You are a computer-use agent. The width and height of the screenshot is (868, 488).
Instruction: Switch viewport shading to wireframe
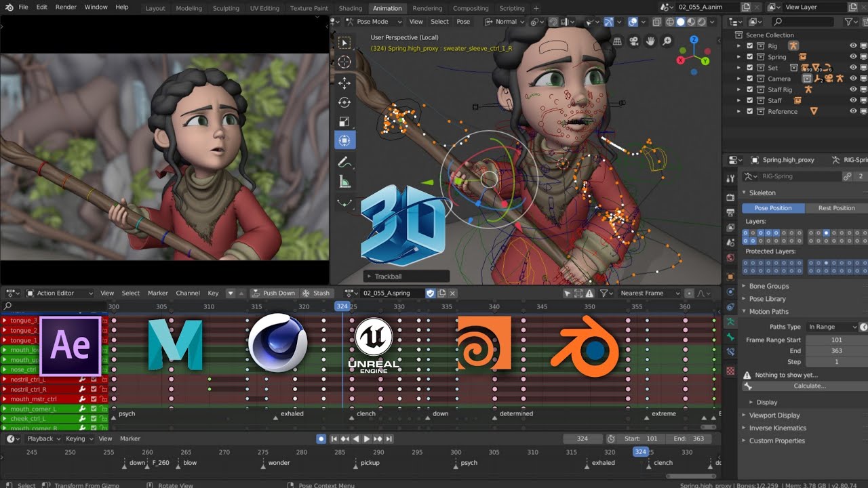pyautogui.click(x=669, y=22)
